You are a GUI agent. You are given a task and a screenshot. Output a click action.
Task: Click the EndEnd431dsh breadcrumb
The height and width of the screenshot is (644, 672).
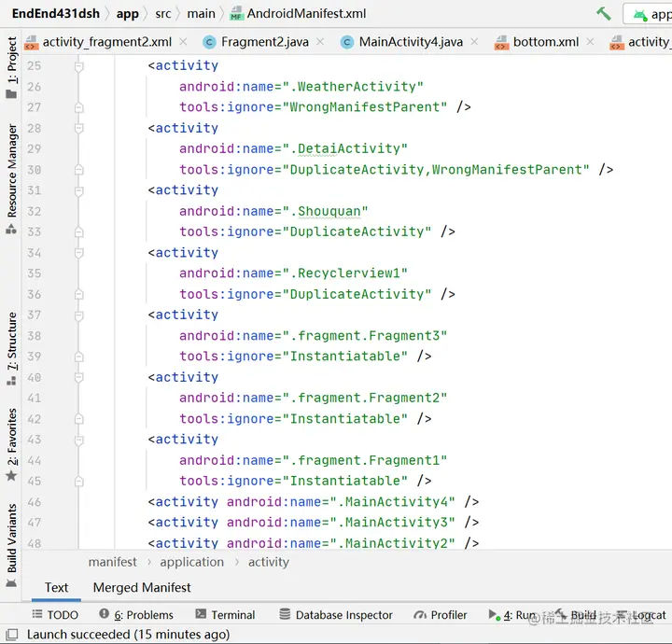tap(56, 14)
